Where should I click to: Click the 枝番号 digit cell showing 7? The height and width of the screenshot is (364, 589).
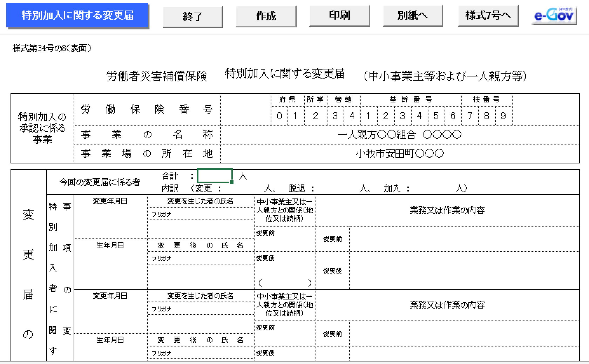470,116
